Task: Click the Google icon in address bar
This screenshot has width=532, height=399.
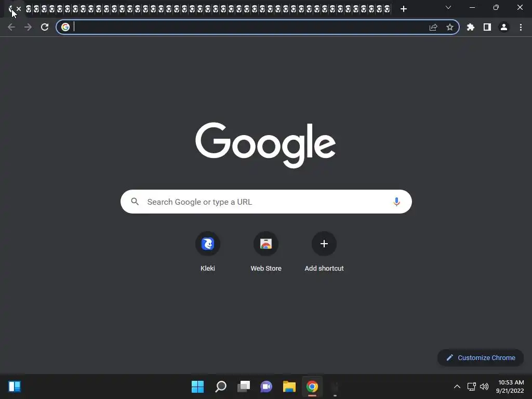Action: (65, 27)
